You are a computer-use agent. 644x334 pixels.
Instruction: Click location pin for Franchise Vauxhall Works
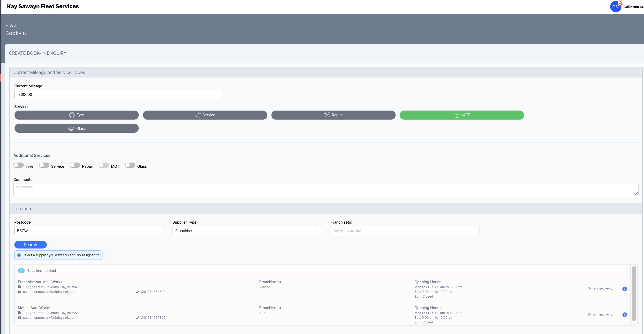[589, 289]
